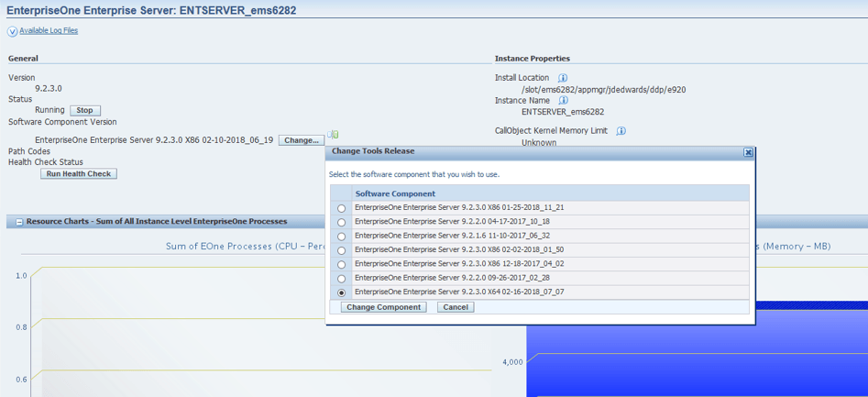Click page title EnterpriseOne Enterprise Server: ENTSERVER_ems6282

click(x=151, y=11)
